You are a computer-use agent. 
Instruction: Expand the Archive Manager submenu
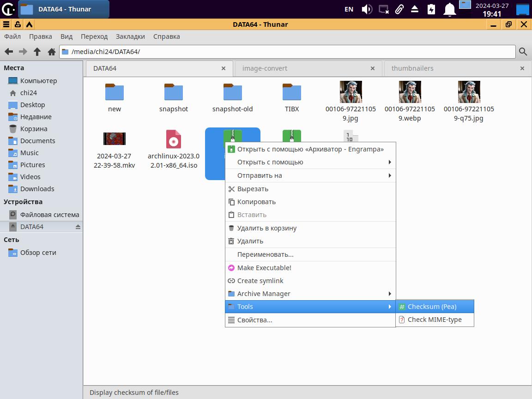[x=310, y=294]
